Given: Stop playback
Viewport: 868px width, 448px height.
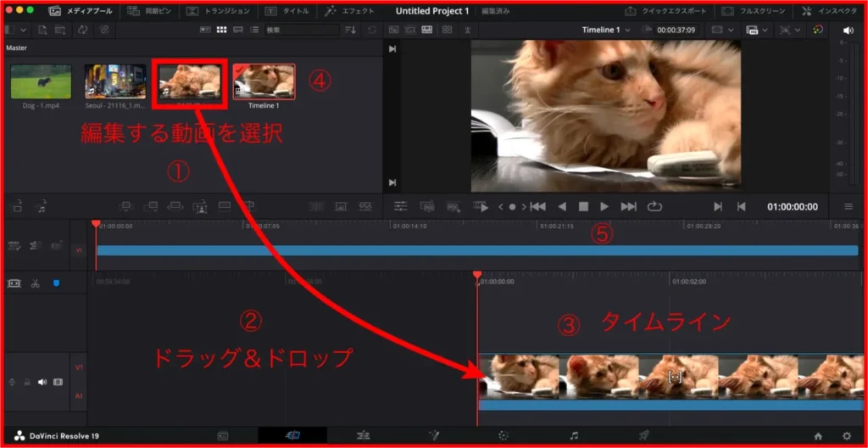Looking at the screenshot, I should (583, 207).
